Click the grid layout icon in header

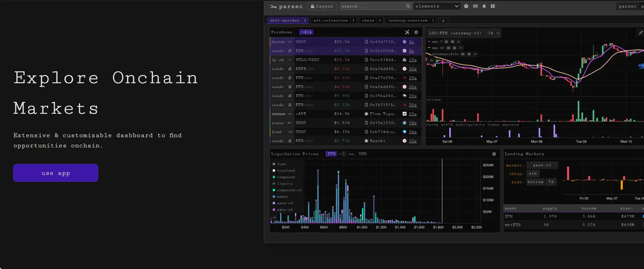(493, 6)
